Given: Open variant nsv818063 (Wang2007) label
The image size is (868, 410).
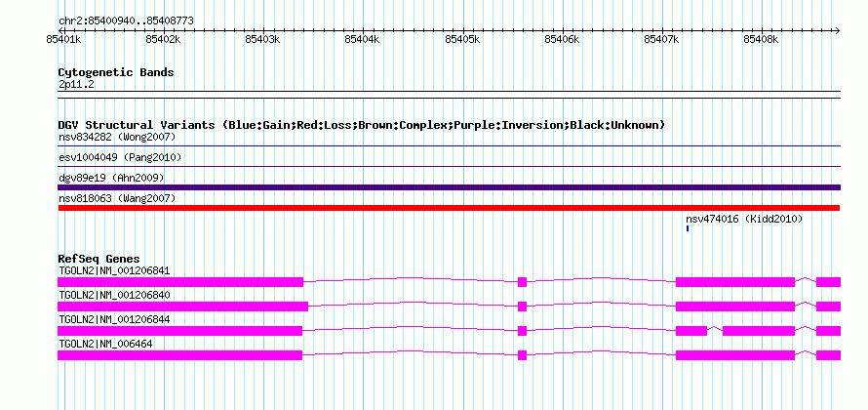Looking at the screenshot, I should coord(117,198).
